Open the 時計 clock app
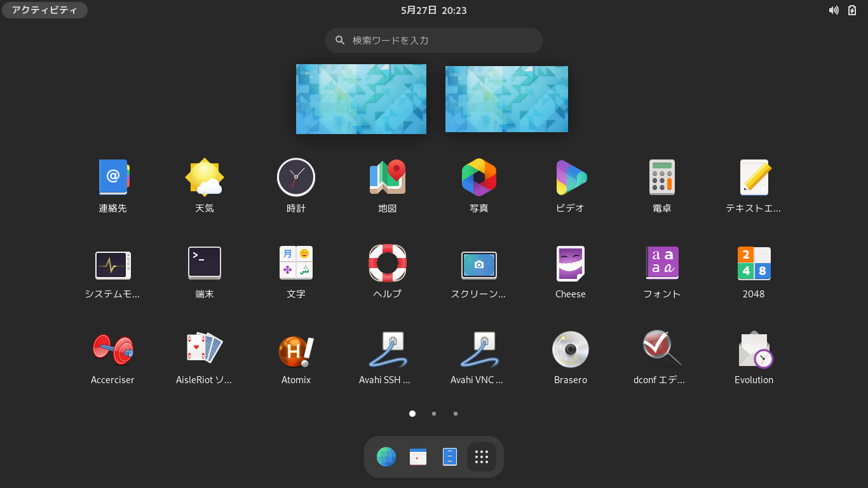This screenshot has height=488, width=868. coord(296,177)
